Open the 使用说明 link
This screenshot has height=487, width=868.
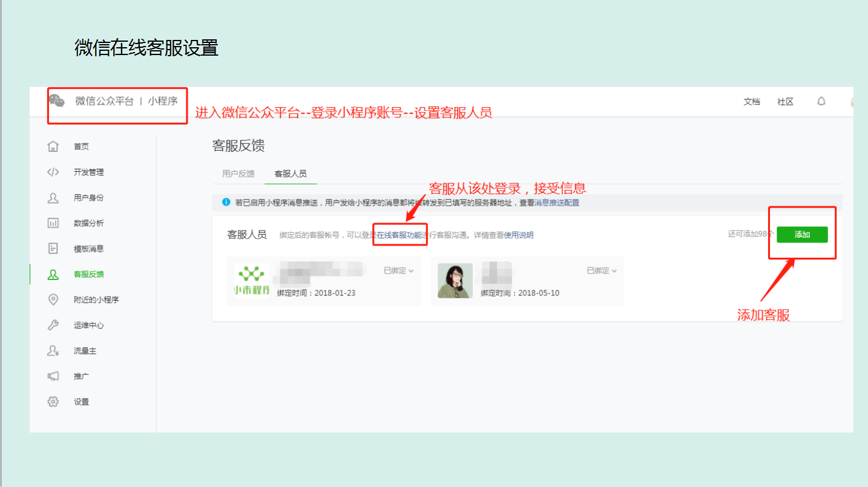pos(519,235)
